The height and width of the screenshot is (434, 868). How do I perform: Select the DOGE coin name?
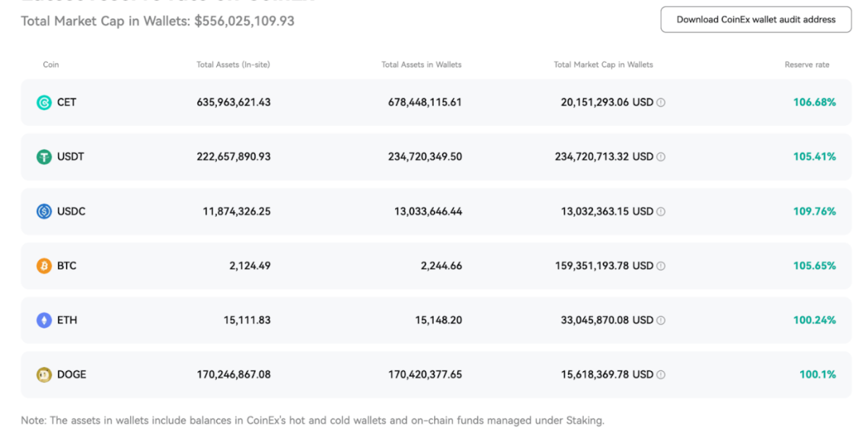coord(72,375)
